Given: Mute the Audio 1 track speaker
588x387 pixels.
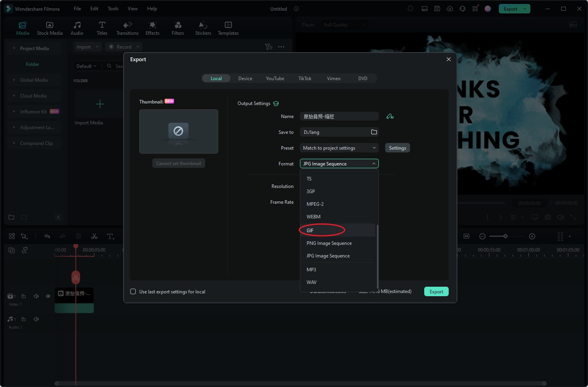Looking at the screenshot, I should pyautogui.click(x=36, y=319).
